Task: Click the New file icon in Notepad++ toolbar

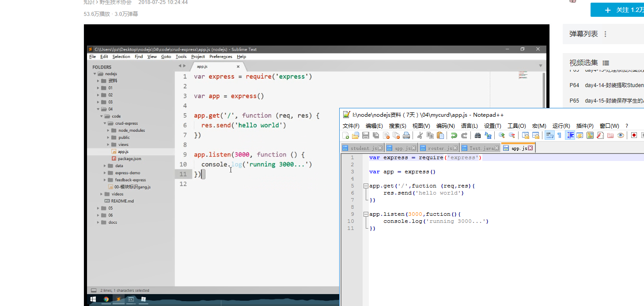Action: 345,135
